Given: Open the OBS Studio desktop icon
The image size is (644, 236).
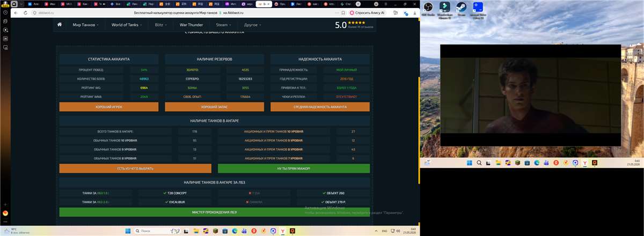Looking at the screenshot, I should click(428, 9).
